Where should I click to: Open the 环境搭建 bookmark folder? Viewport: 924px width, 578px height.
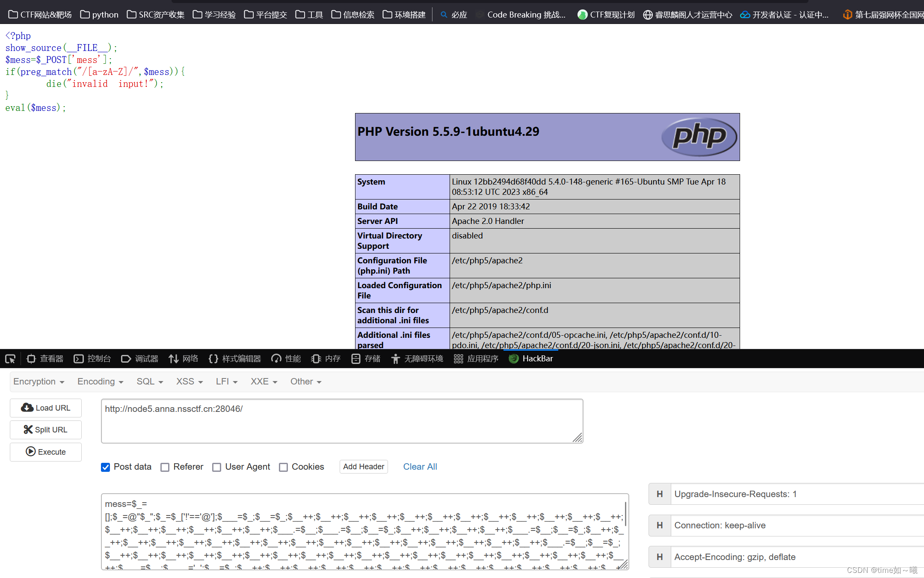point(404,15)
